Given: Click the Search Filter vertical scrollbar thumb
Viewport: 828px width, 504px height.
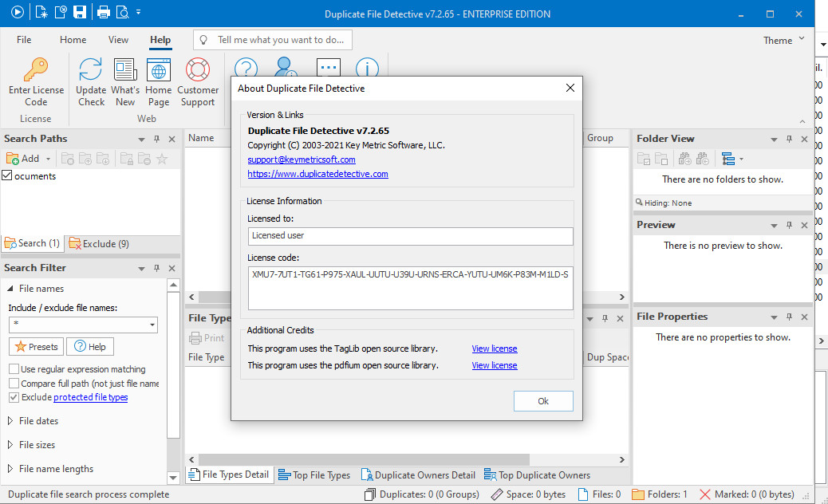Looking at the screenshot, I should coord(173,364).
